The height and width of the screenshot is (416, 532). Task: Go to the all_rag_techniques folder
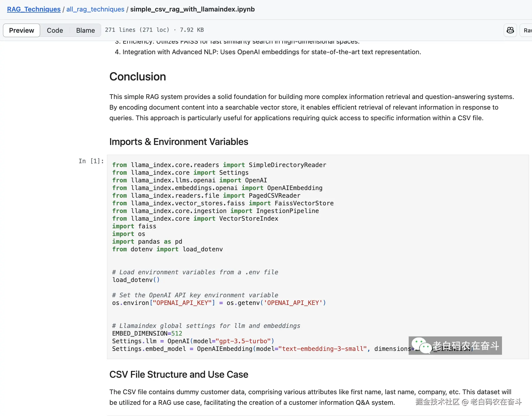pyautogui.click(x=95, y=9)
